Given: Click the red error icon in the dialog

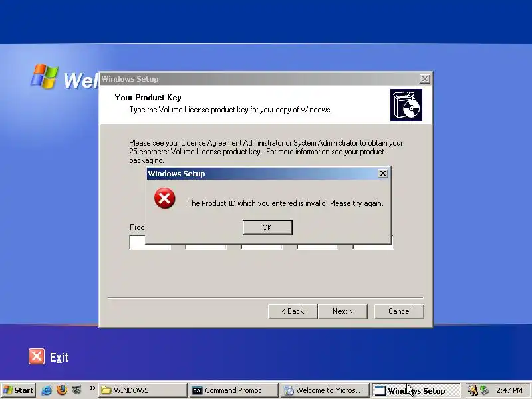Looking at the screenshot, I should point(164,198).
